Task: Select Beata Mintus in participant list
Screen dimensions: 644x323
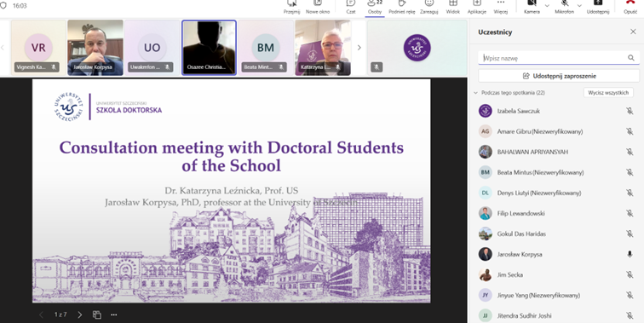Action: (x=540, y=172)
